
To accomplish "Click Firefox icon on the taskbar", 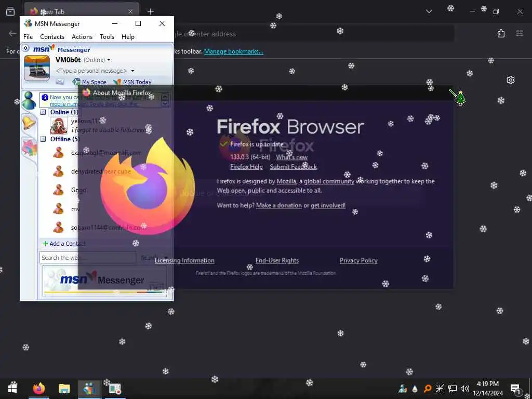I will point(38,389).
